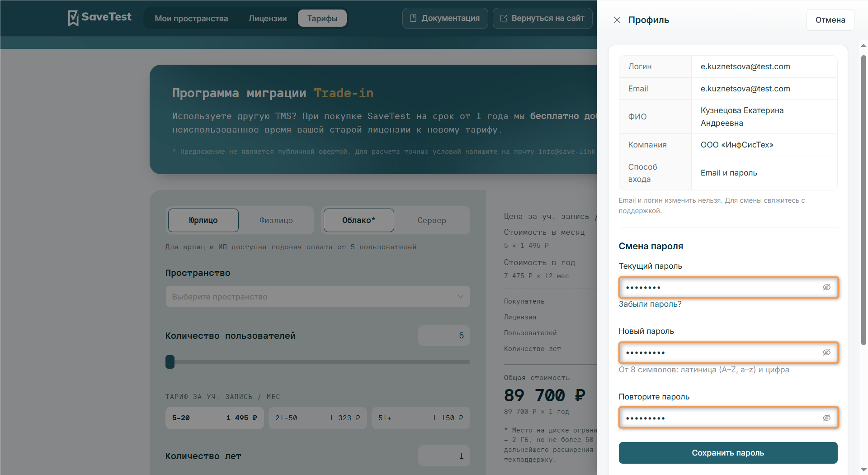868x475 pixels.
Task: Focus the Количество пользователей number field
Action: 444,336
